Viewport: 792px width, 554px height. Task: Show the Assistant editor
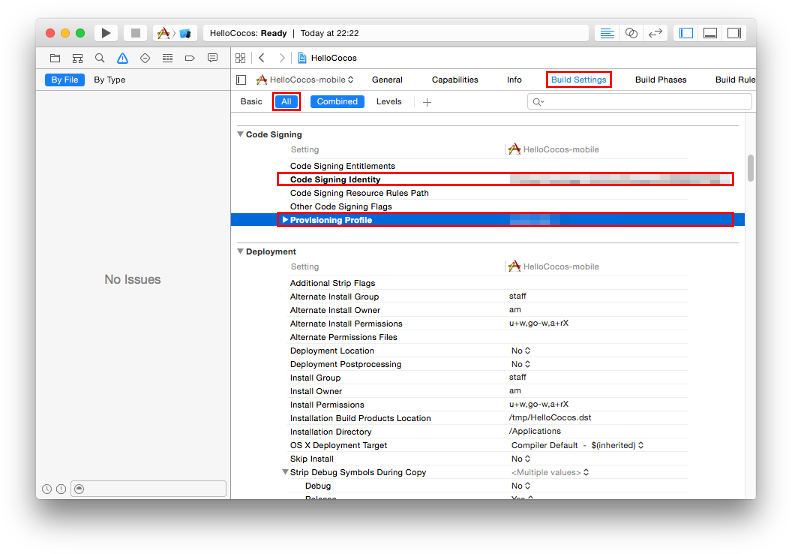pyautogui.click(x=631, y=33)
